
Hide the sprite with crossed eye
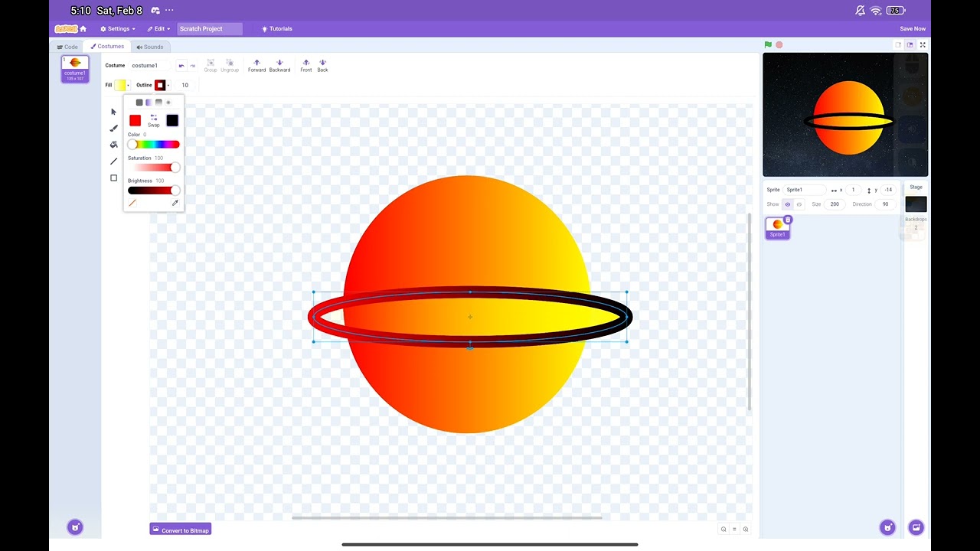[799, 204]
